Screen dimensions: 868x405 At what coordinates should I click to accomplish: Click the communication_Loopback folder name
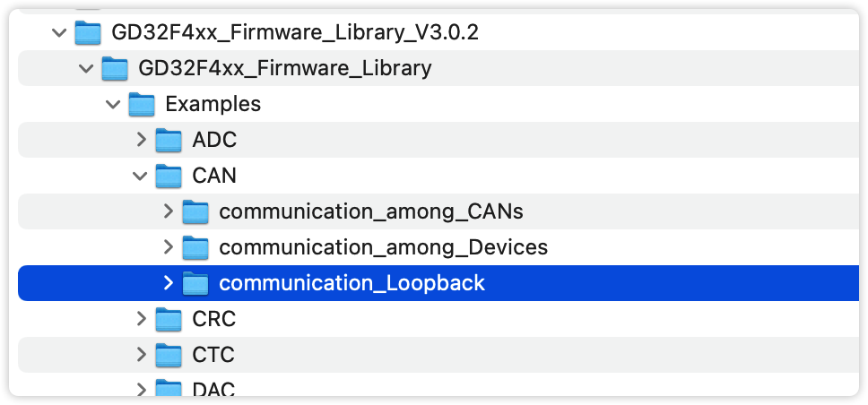352,283
